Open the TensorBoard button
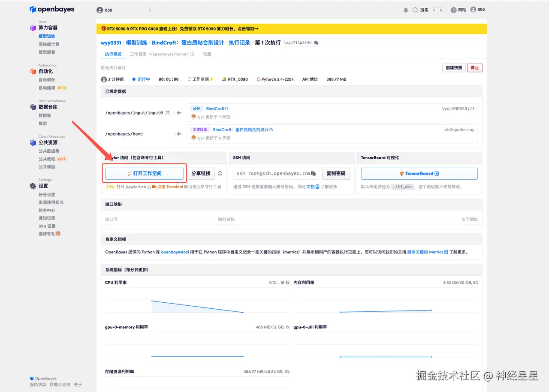Screen dimensions: 549x392 pyautogui.click(x=419, y=173)
